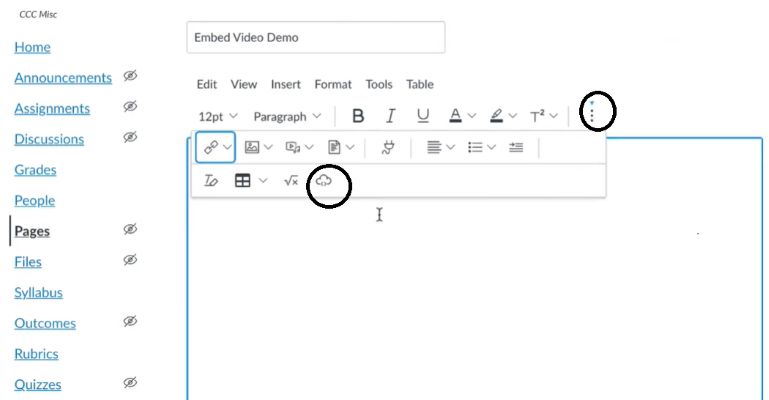Click the increase indent icon
Viewport: 769px width, 400px height.
[x=516, y=147]
